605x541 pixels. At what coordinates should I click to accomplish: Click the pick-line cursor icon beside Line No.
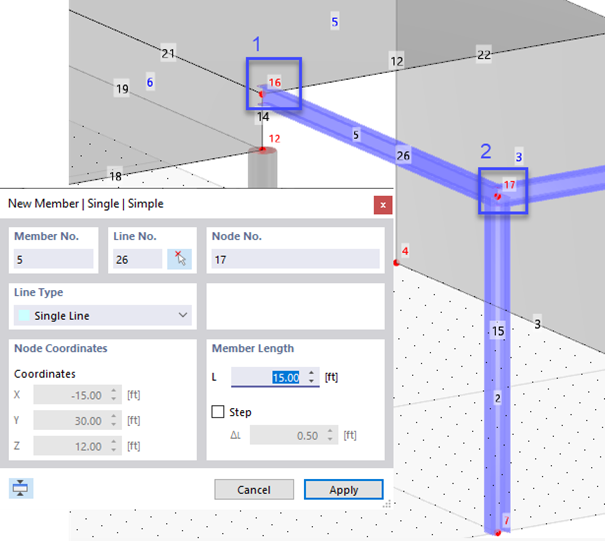point(179,259)
